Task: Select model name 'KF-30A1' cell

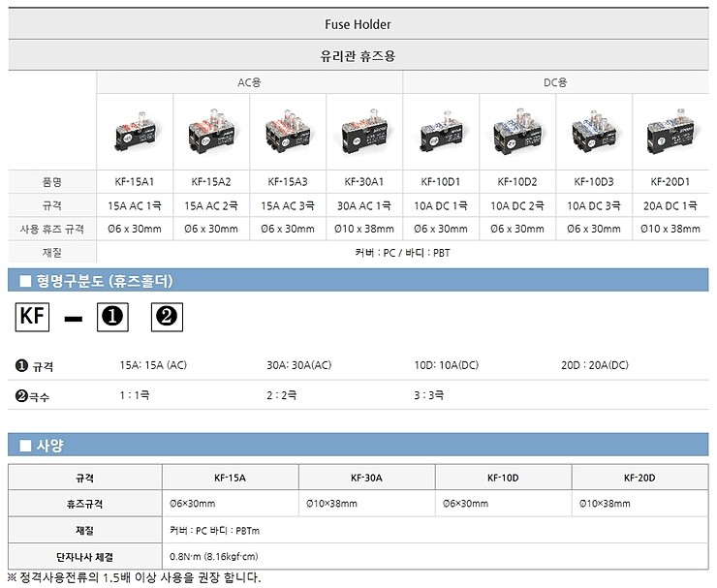Action: (364, 182)
